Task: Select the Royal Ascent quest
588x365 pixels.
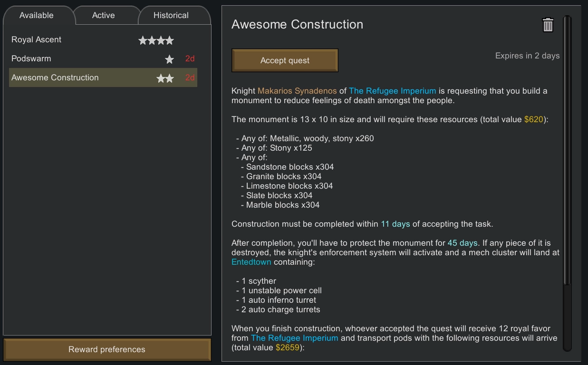Action: [x=37, y=40]
